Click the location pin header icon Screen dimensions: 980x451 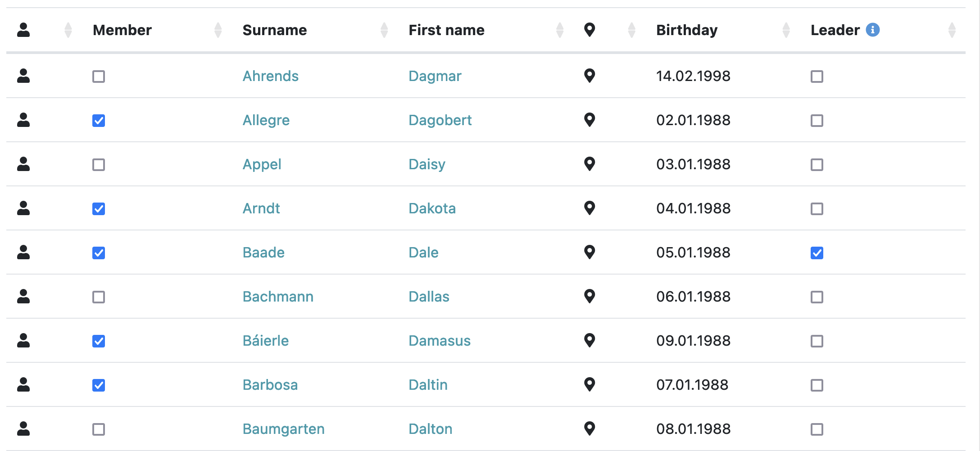[x=589, y=30]
